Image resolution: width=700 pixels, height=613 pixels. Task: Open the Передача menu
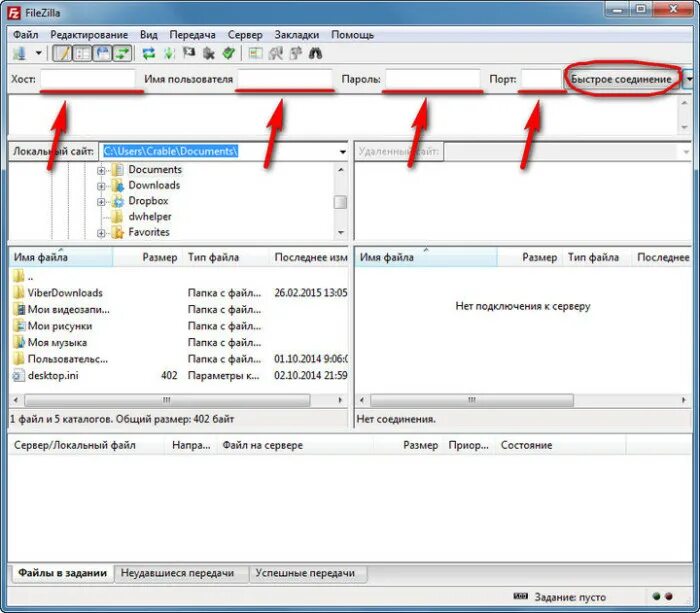(192, 35)
